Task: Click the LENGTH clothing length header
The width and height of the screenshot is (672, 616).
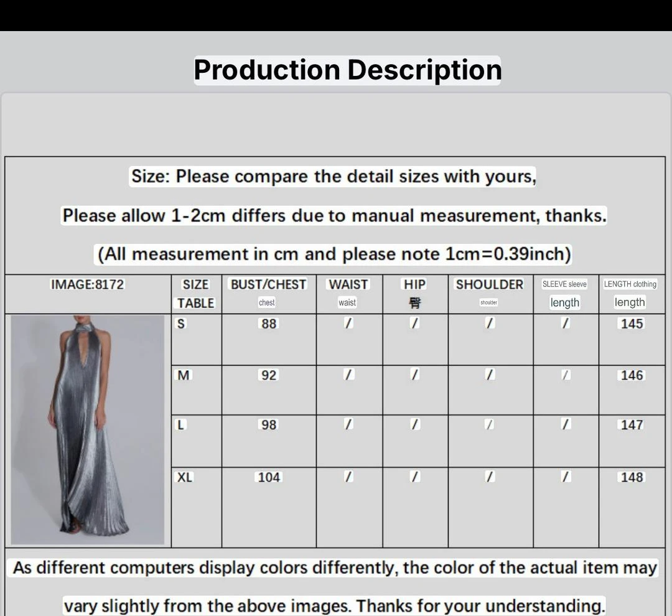Action: coord(630,292)
